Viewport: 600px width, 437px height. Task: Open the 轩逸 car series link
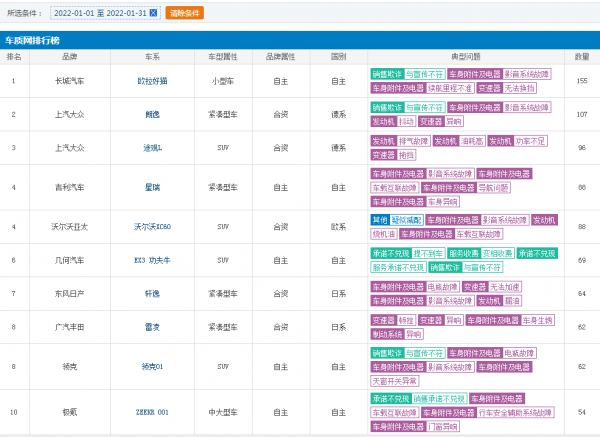pyautogui.click(x=152, y=294)
